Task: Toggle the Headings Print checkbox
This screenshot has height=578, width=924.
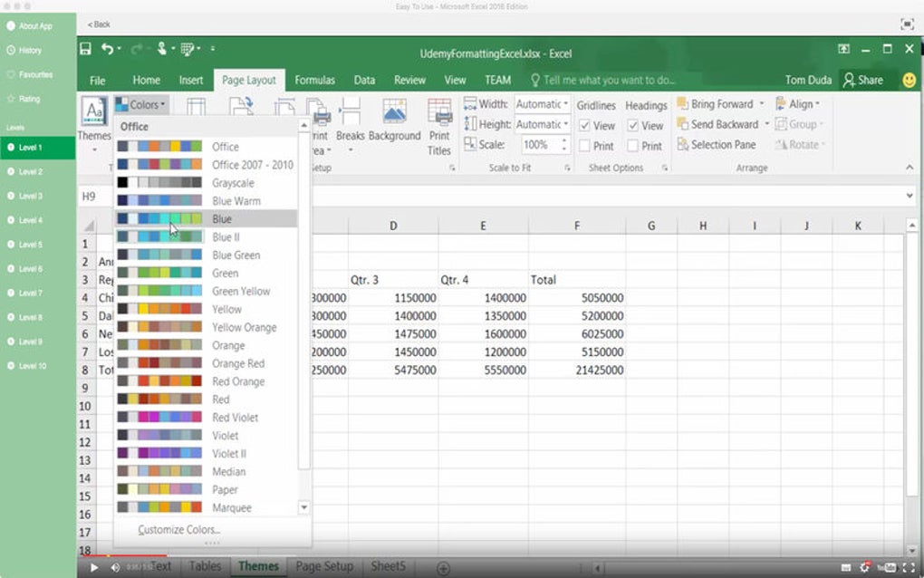Action: tap(633, 146)
